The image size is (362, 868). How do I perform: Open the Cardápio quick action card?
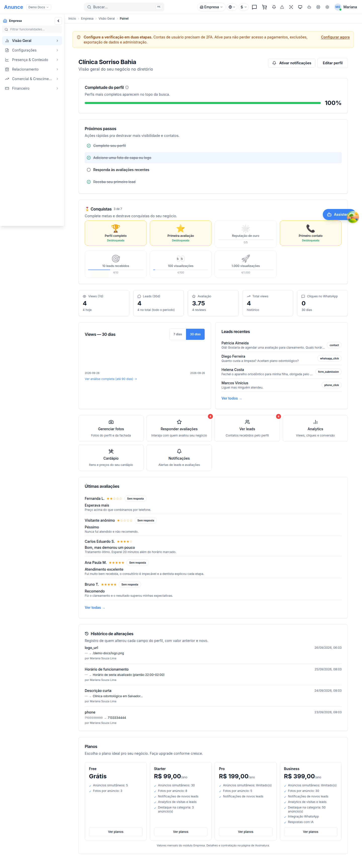111,458
